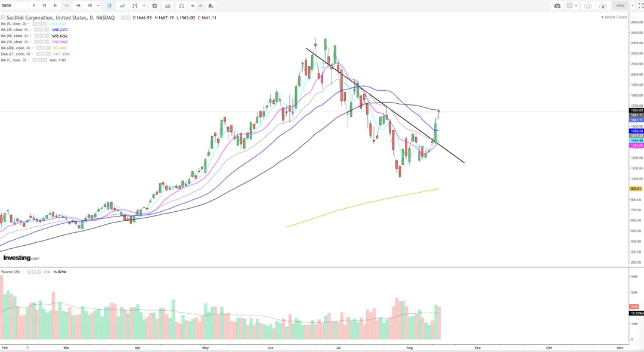Click the blue candlestick chart style icon

point(109,6)
